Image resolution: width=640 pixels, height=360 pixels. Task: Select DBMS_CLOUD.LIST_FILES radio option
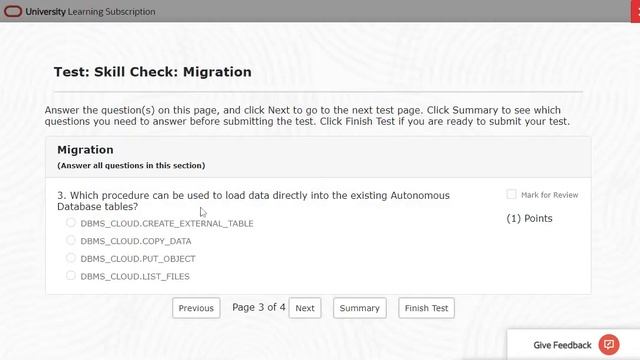coord(71,275)
